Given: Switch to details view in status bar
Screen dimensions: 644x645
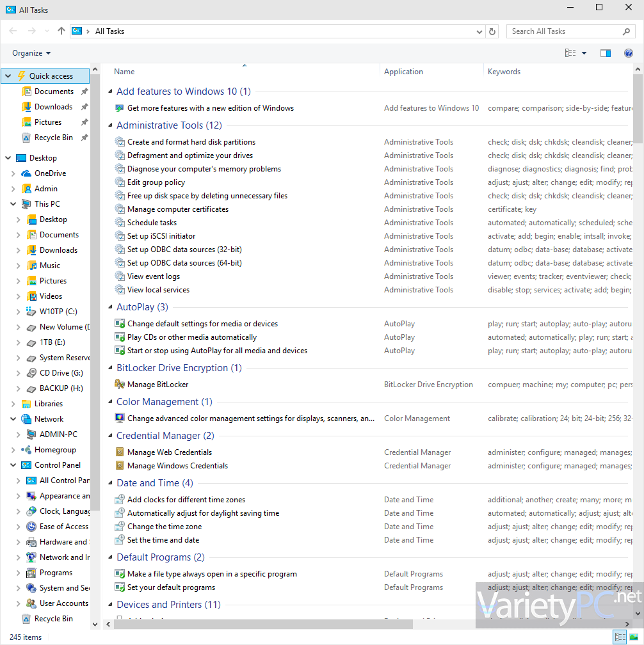Looking at the screenshot, I should [x=620, y=637].
